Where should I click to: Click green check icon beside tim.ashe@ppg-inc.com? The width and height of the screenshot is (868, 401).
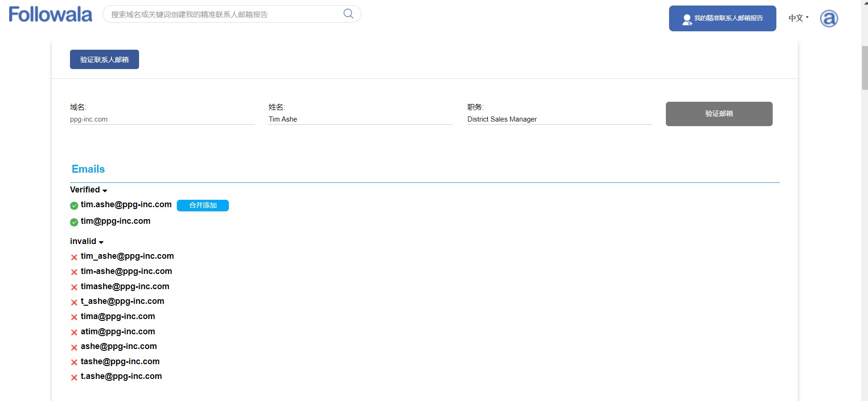tap(74, 206)
